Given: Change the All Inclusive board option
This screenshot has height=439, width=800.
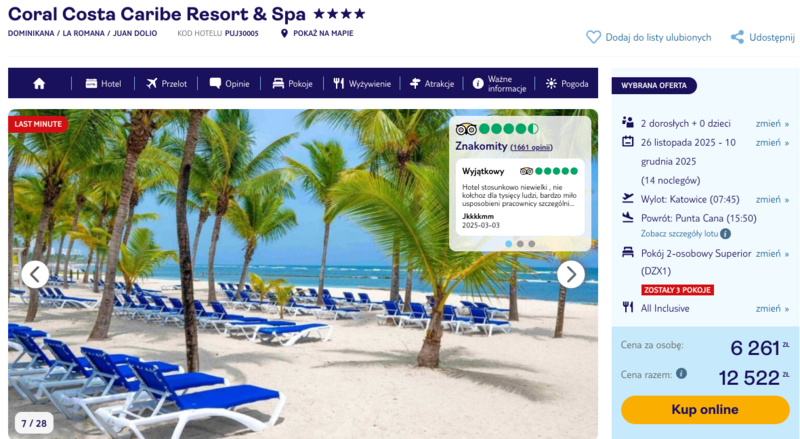Looking at the screenshot, I should (772, 308).
